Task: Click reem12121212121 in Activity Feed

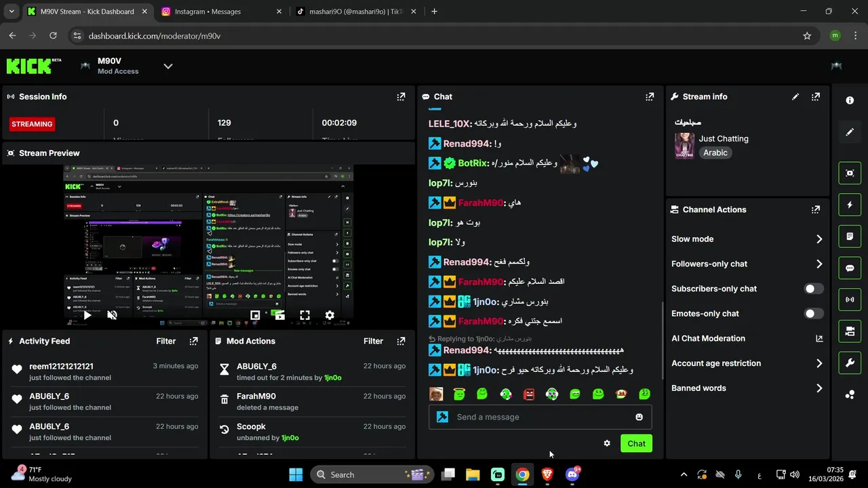Action: pyautogui.click(x=61, y=366)
